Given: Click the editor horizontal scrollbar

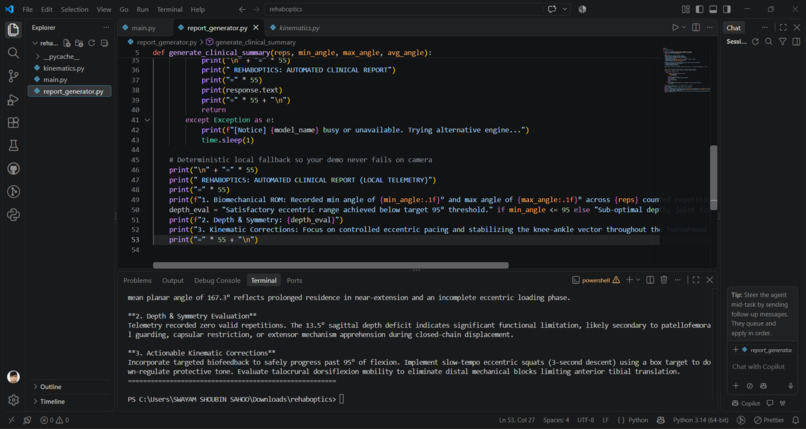Looking at the screenshot, I should tap(331, 266).
